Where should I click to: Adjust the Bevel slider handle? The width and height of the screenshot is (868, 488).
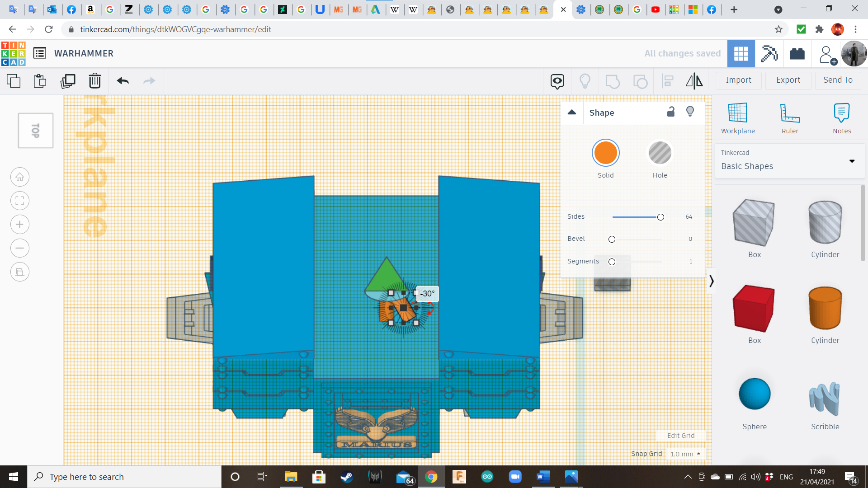(612, 239)
